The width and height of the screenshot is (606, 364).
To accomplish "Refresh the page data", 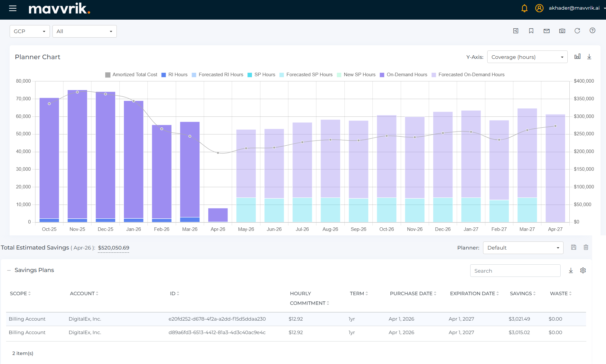I will [x=577, y=31].
